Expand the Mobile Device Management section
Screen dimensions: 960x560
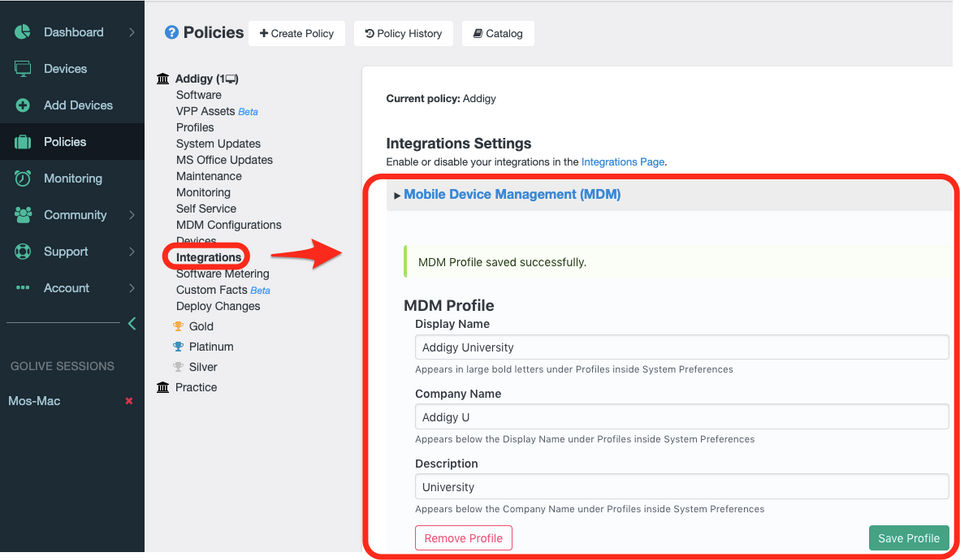(512, 195)
